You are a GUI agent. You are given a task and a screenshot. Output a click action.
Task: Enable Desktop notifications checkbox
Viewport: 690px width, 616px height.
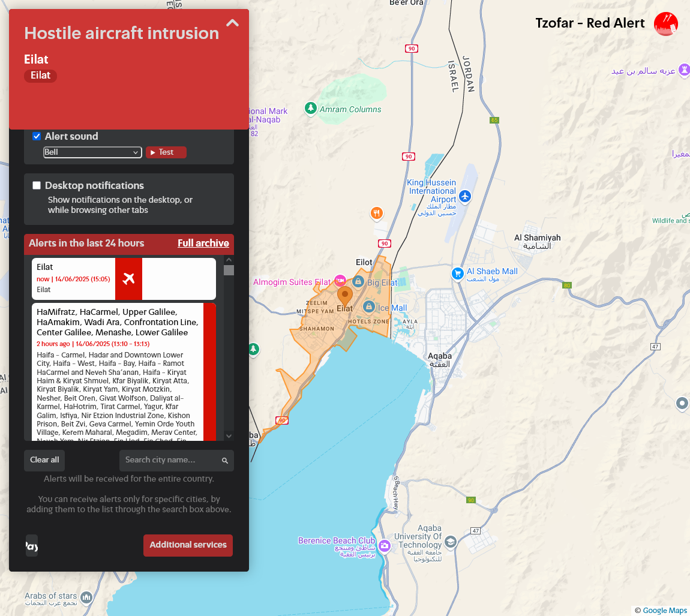37,185
